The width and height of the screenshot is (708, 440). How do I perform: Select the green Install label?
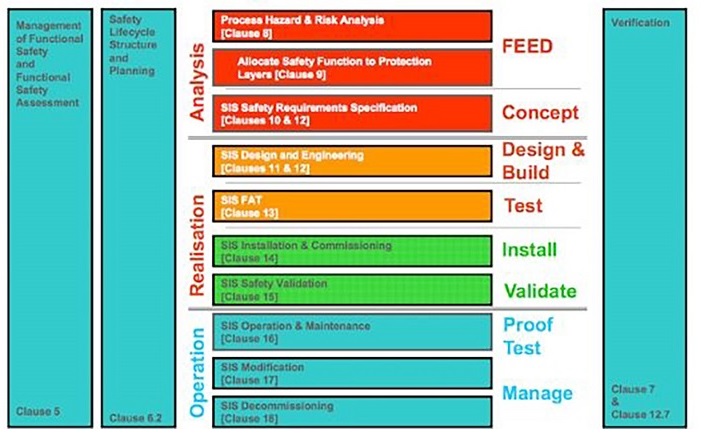tap(530, 250)
